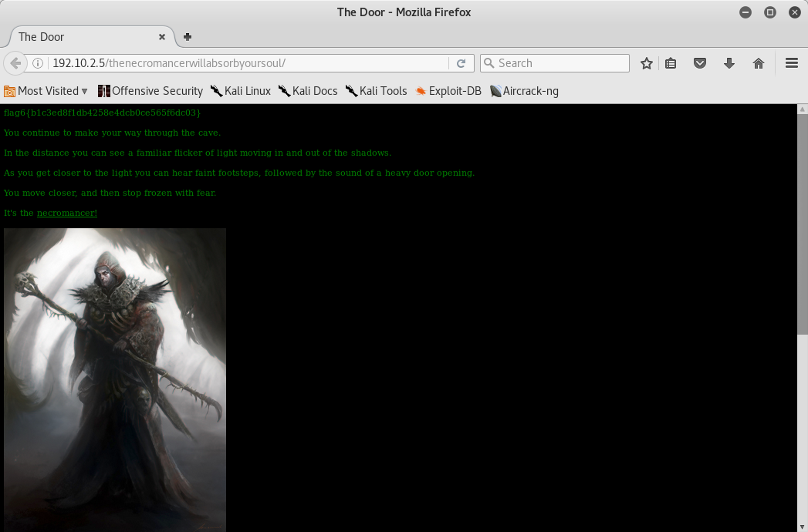The height and width of the screenshot is (532, 808).
Task: Save page to Pocket icon
Action: point(700,63)
